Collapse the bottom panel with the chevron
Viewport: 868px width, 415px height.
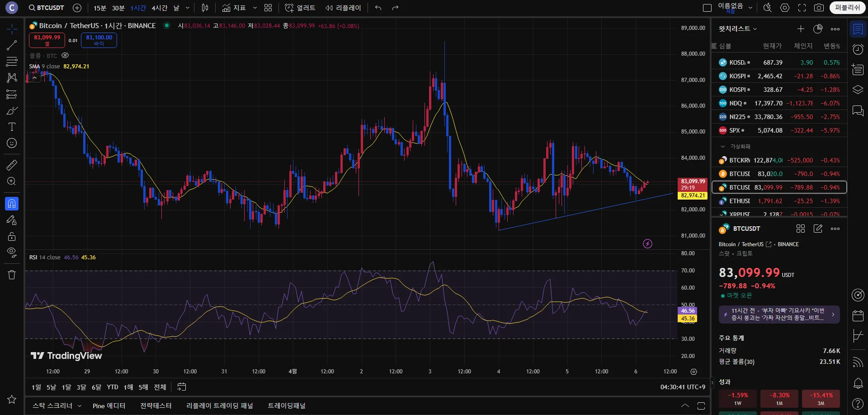point(685,406)
